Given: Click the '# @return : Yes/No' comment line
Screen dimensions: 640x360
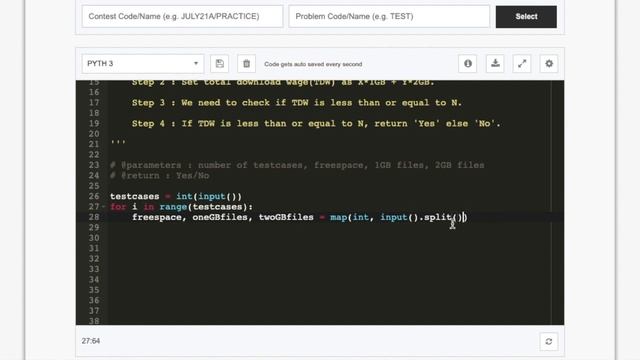Looking at the screenshot, I should coord(160,176).
